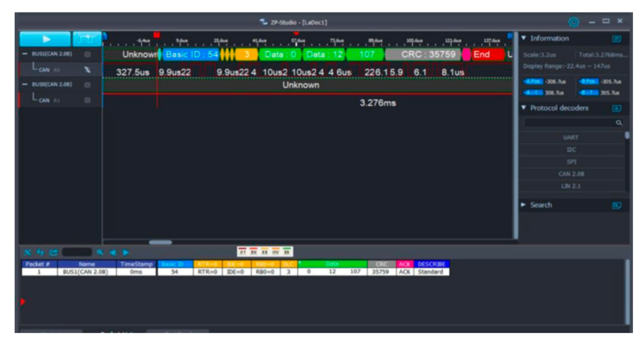Click the add icon in Protocol decoders header
644x348 pixels.
(616, 108)
